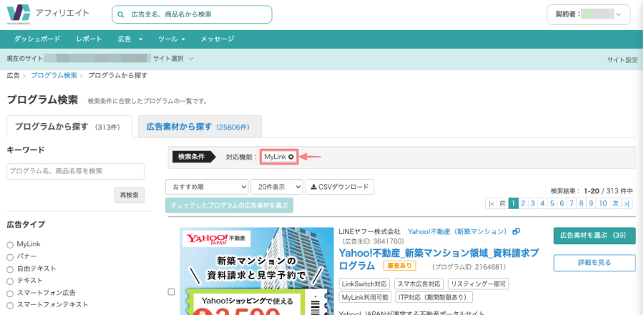Switch to プログラムから探す tab
Screen dimensions: 644x315
(x=69, y=127)
